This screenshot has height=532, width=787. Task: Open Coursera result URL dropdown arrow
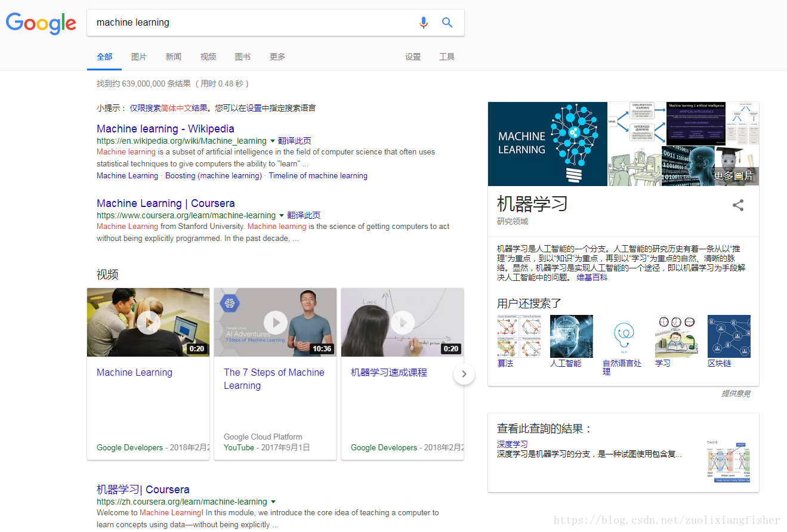[x=282, y=216]
